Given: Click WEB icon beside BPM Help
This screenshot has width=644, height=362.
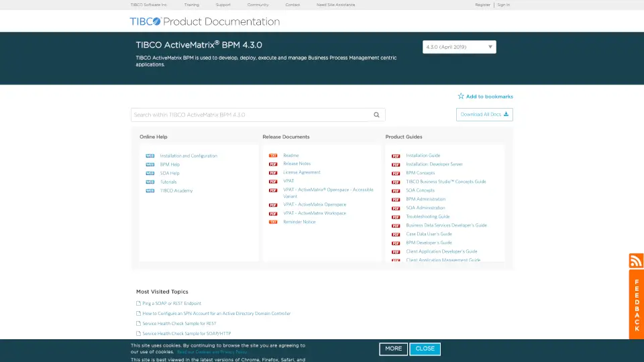Looking at the screenshot, I should [x=150, y=165].
